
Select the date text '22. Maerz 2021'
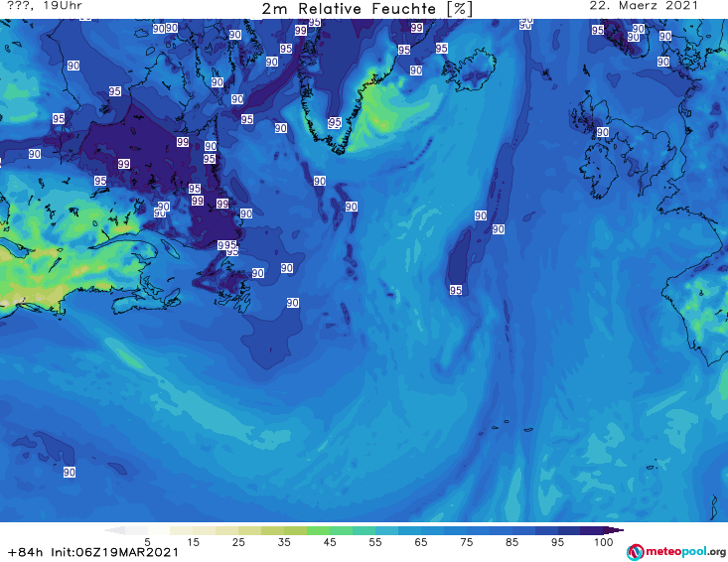(644, 6)
